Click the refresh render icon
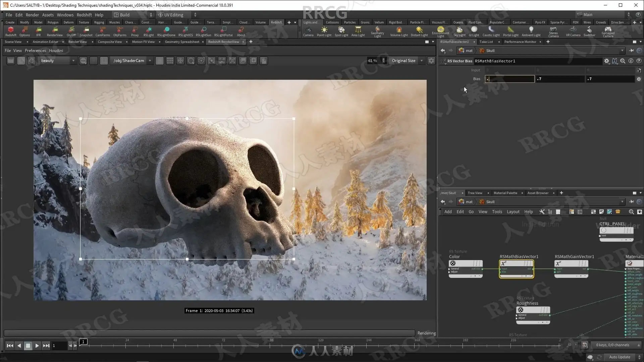 tap(31, 61)
